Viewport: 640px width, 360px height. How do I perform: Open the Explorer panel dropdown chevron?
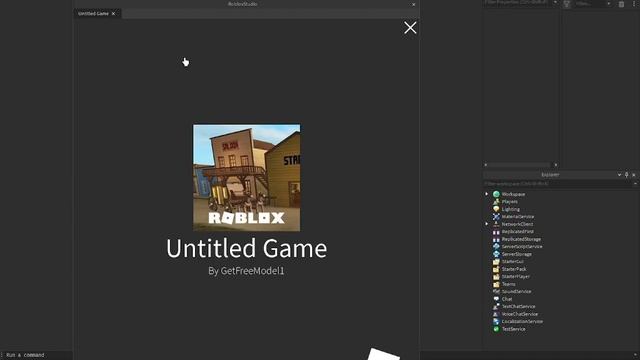[x=619, y=175]
